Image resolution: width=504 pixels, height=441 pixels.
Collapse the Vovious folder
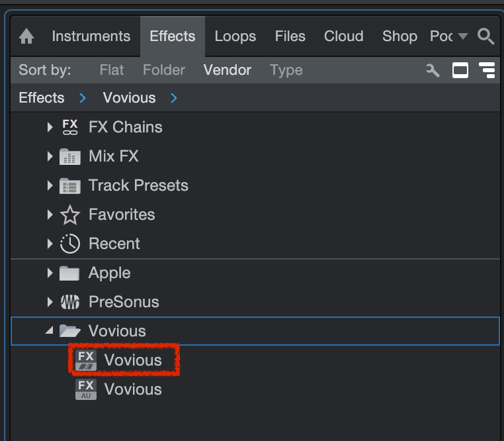tap(50, 331)
